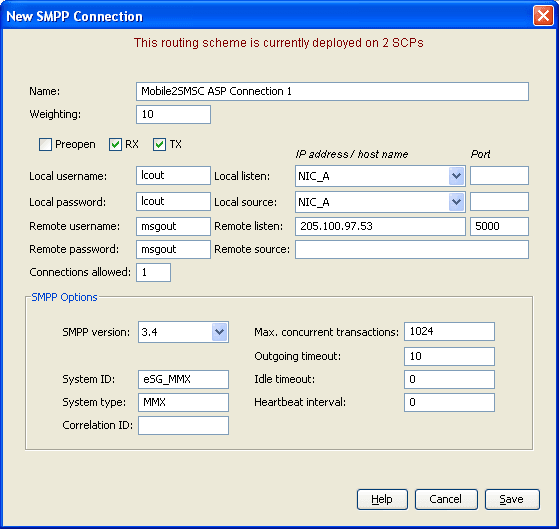Close the New SMPP Connection dialog

tap(543, 16)
